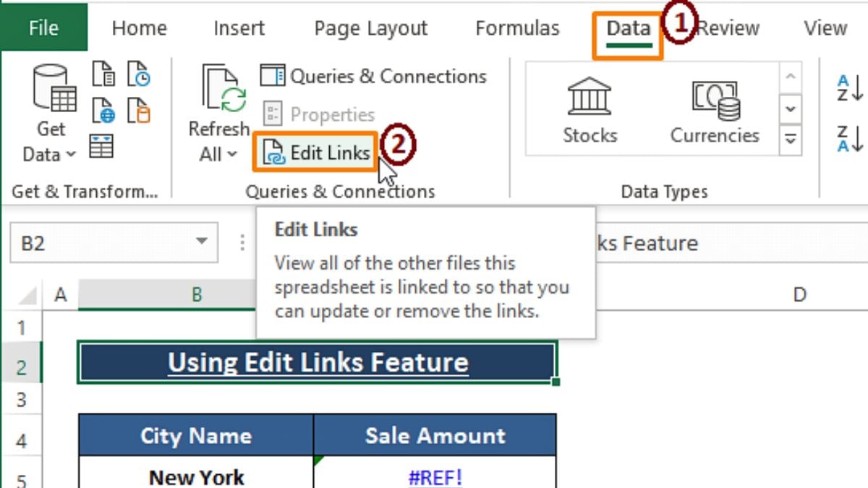Open the Get Data database icon
Viewport: 868px width, 488px height.
pos(56,87)
